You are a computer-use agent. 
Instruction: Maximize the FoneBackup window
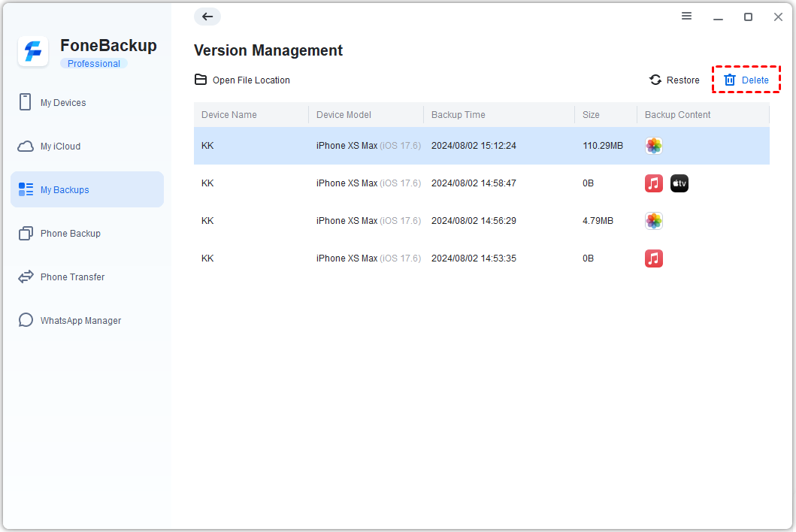coord(748,17)
